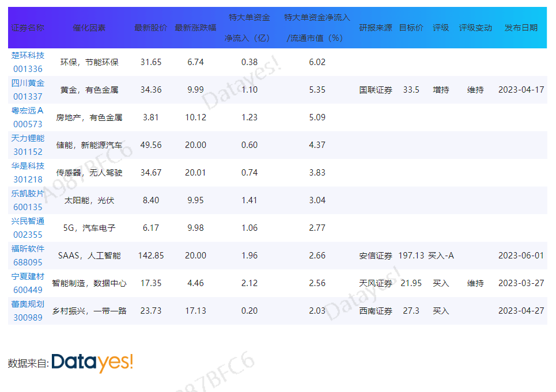Click 安信证券 research source cell
Viewport: 556px width, 392px height.
376,256
